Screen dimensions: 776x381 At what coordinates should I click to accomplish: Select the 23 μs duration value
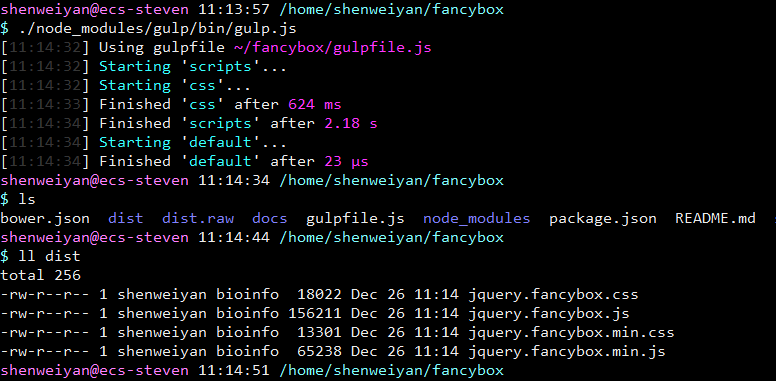(x=346, y=161)
